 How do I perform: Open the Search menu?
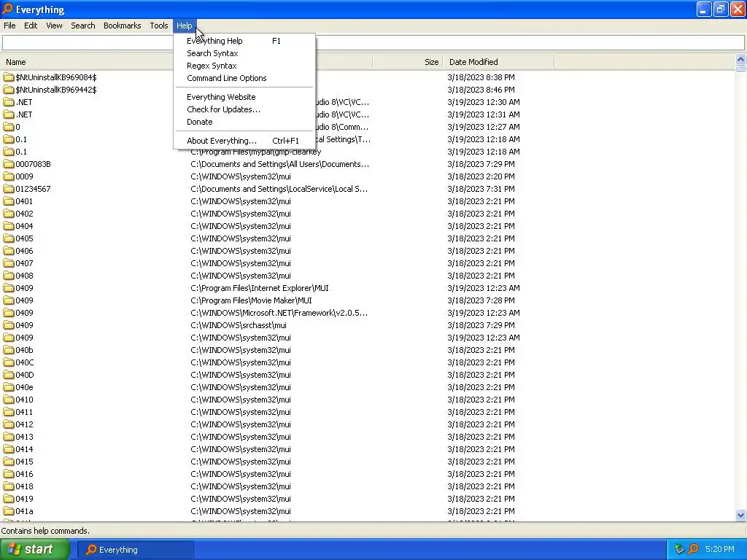[83, 26]
